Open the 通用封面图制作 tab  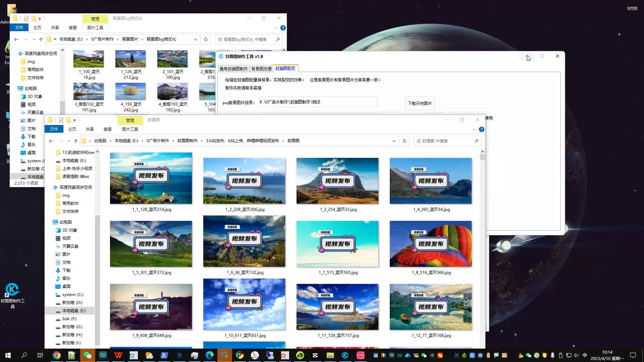coord(233,69)
